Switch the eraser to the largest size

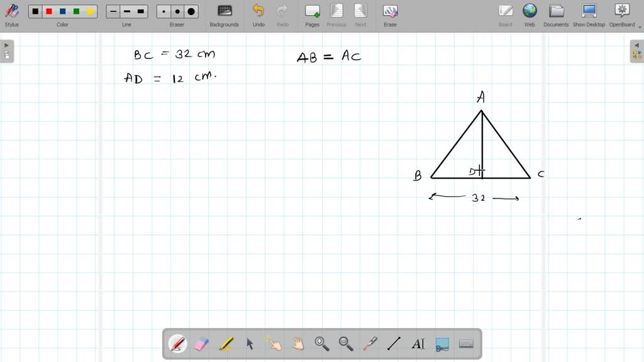click(x=191, y=11)
